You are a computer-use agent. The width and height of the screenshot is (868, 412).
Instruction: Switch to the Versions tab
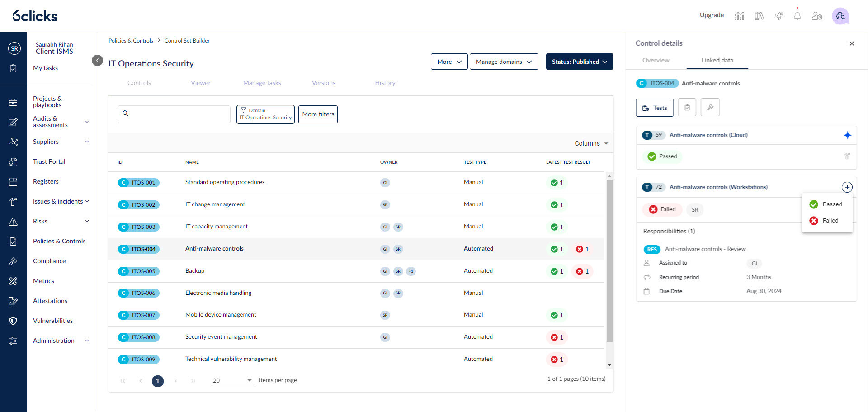pos(323,83)
